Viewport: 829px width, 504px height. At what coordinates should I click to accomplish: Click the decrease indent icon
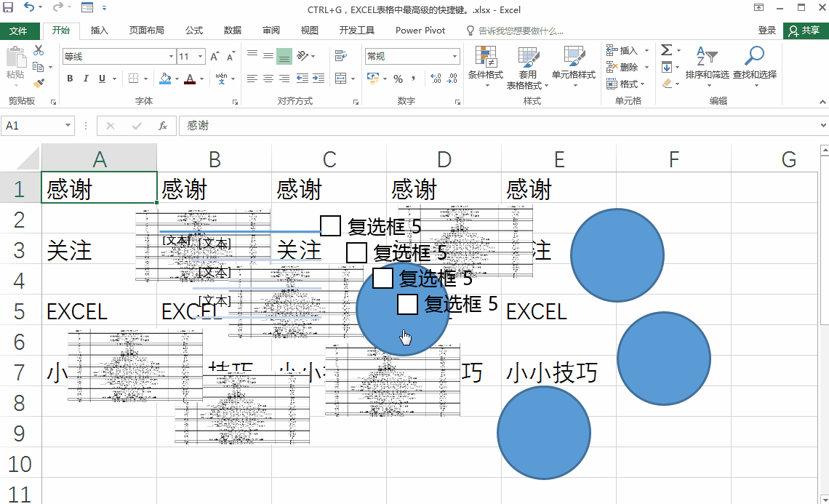(x=303, y=79)
